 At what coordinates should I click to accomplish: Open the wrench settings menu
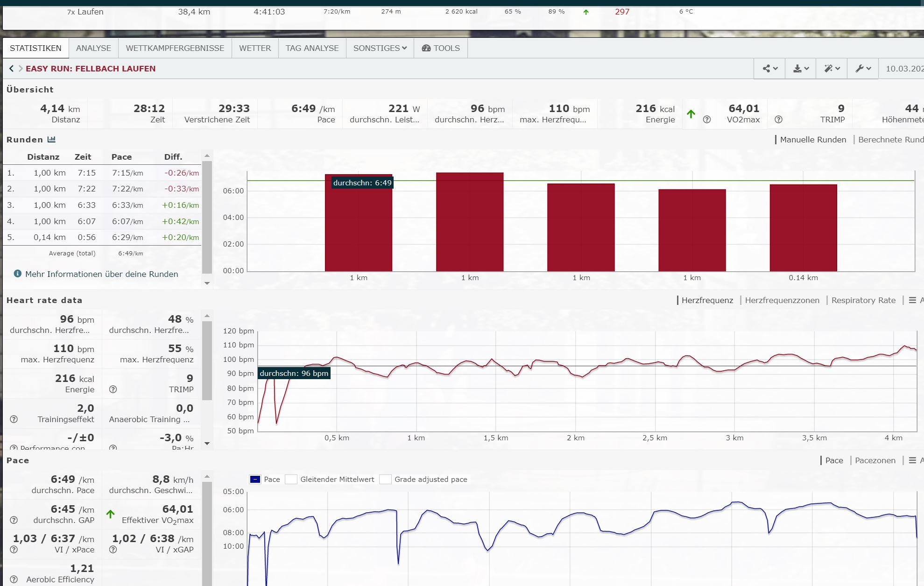tap(863, 69)
